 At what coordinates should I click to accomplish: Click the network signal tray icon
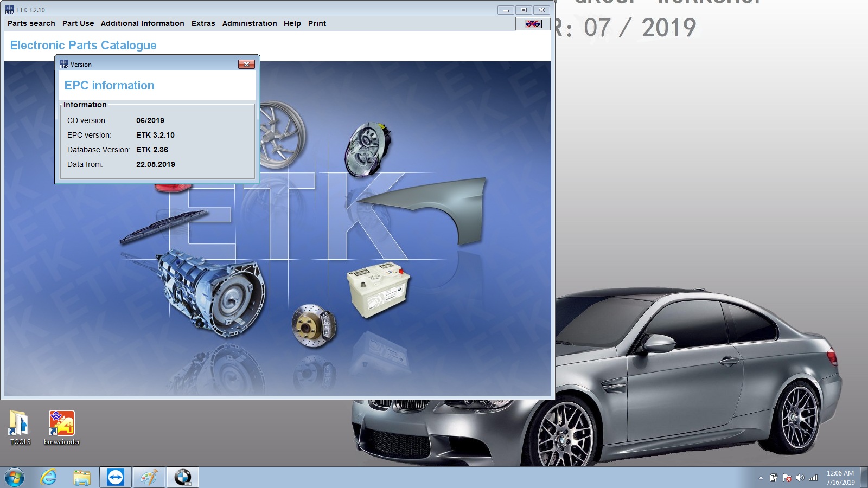(813, 478)
